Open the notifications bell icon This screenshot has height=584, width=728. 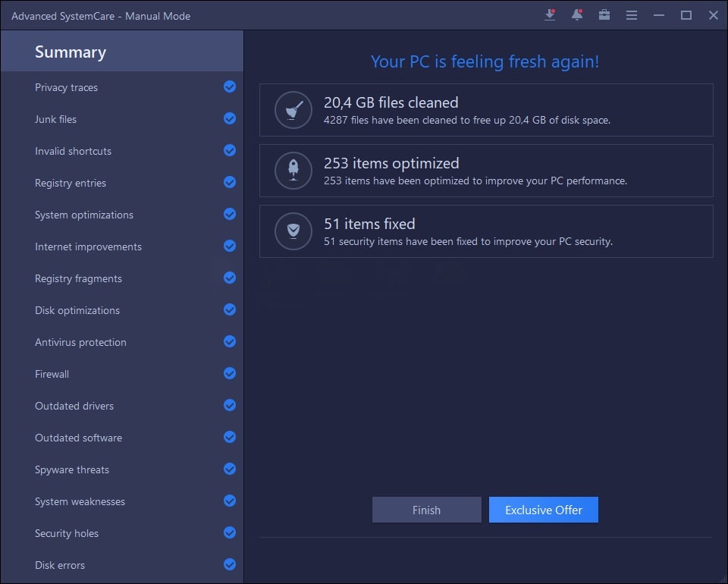point(577,15)
